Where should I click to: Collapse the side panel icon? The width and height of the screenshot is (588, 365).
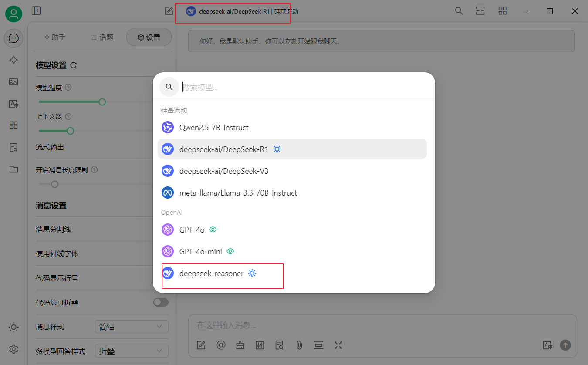point(36,11)
